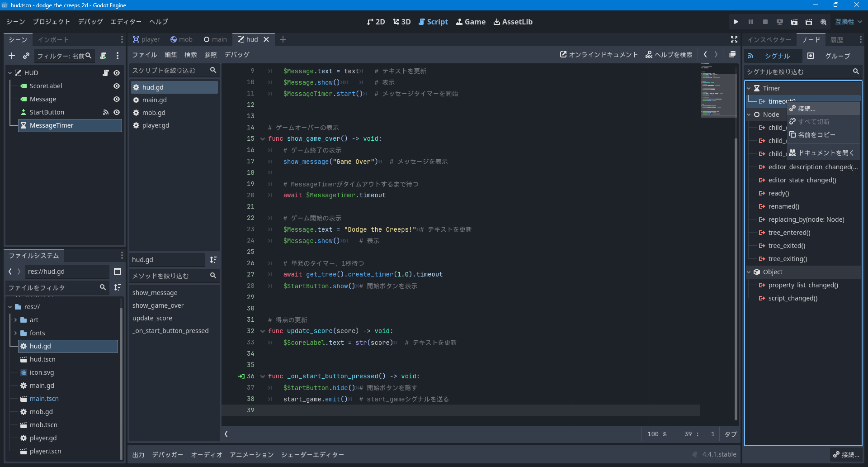Toggle FileSystem split mode icon
868x467 pixels.
click(x=118, y=272)
